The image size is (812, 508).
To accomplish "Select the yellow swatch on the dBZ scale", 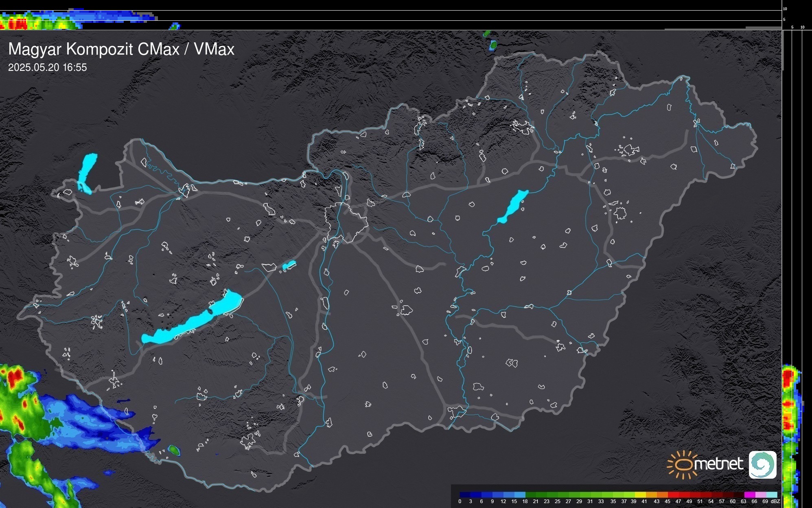I will pyautogui.click(x=640, y=495).
